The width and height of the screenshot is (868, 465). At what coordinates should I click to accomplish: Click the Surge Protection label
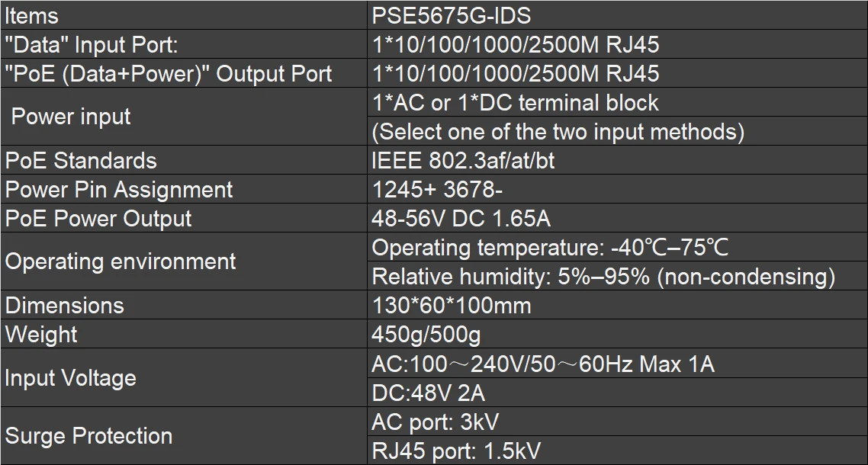[88, 435]
